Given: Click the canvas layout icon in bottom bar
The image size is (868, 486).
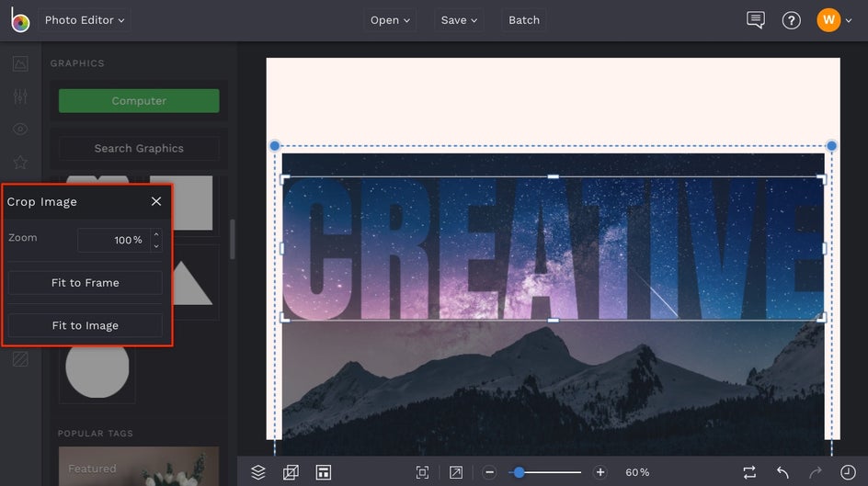Looking at the screenshot, I should pyautogui.click(x=324, y=472).
